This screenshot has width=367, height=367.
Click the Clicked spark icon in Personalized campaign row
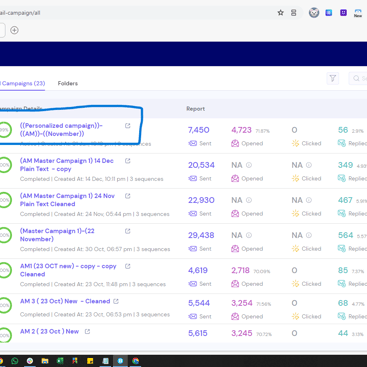tap(295, 143)
